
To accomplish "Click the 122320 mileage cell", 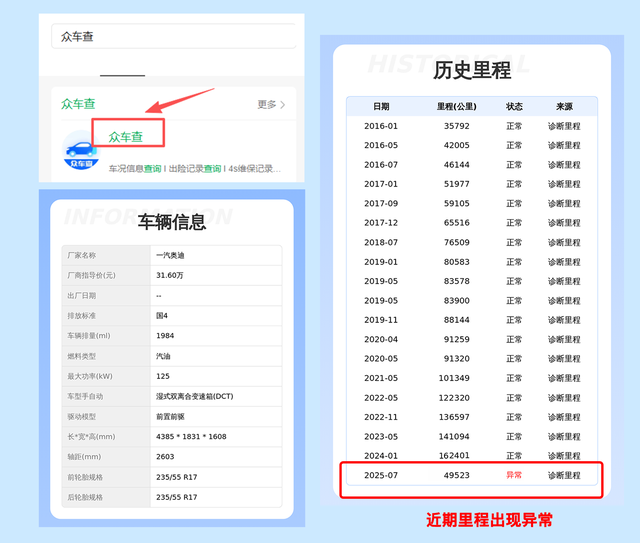I will 454,398.
